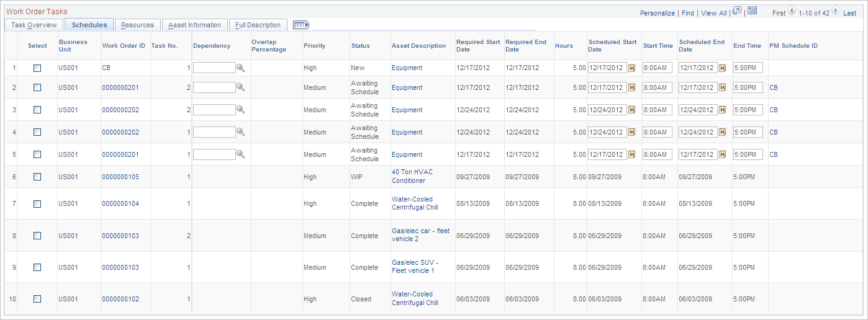Open dependency lookup magnifier in row 5

[241, 154]
